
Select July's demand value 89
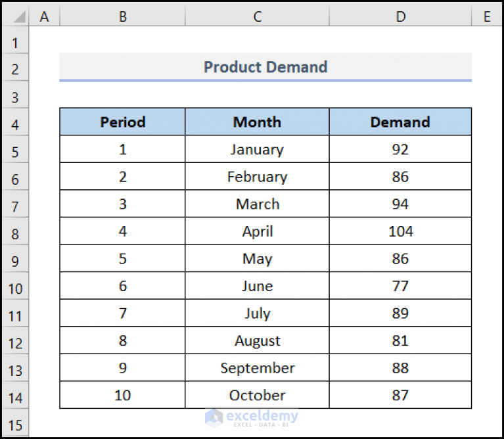pyautogui.click(x=400, y=313)
